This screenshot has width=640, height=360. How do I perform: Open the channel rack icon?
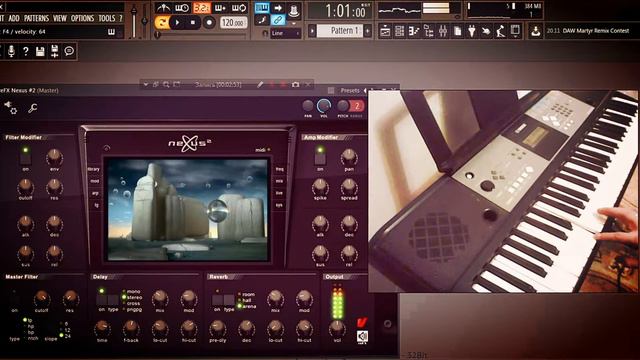(x=400, y=31)
